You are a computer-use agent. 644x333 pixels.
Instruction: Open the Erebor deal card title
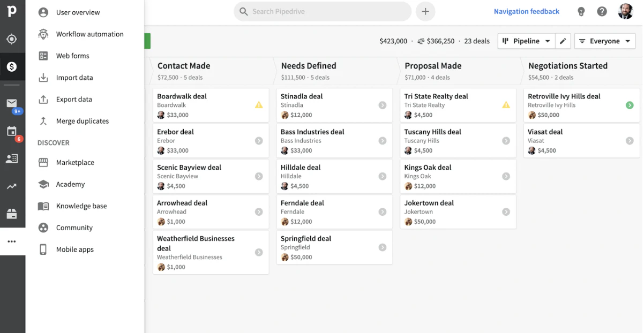[175, 132]
